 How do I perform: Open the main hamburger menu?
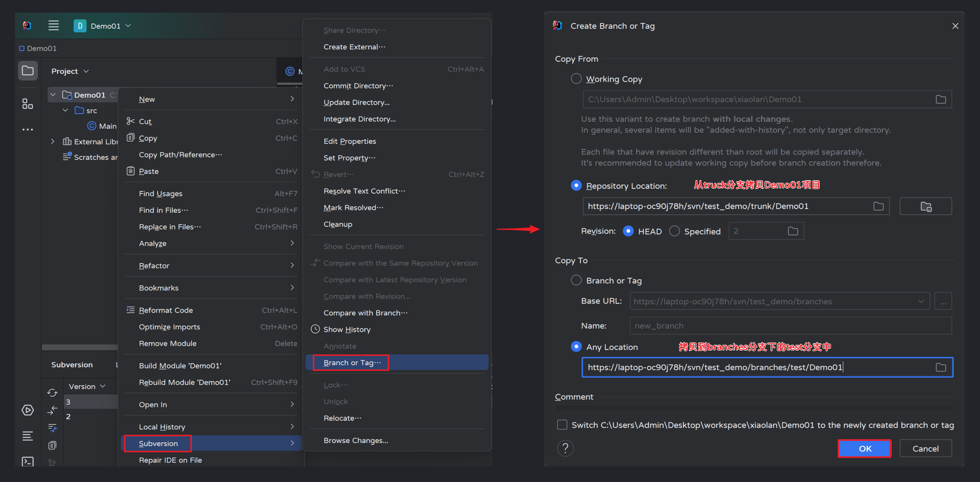coord(54,26)
